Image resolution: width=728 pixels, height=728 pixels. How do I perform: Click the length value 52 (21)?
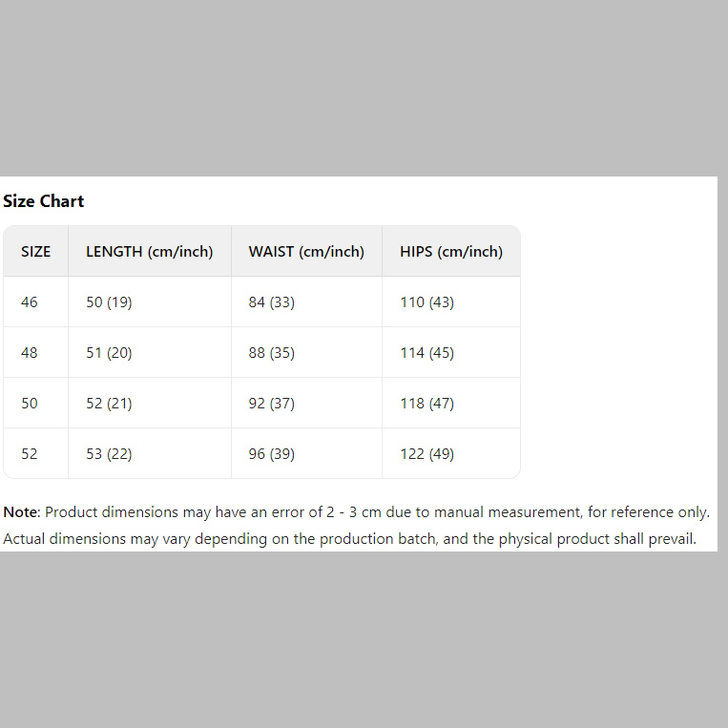point(109,404)
